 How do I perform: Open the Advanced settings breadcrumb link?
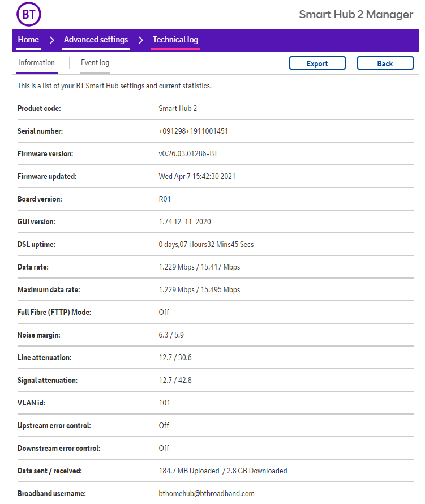(x=96, y=40)
